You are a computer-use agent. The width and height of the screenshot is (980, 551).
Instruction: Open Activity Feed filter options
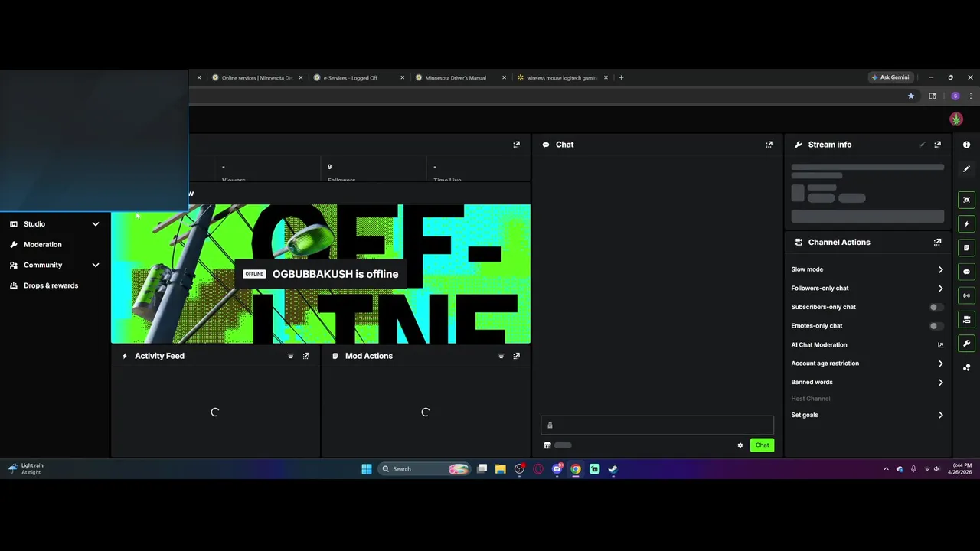point(290,356)
